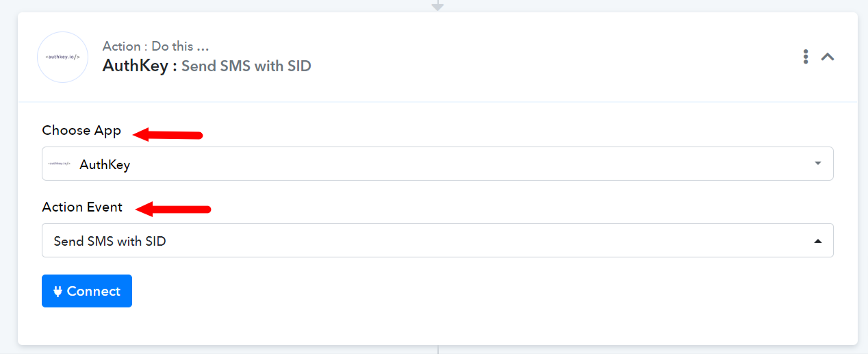Screen dimensions: 868x354
Task: Click the connector line below the action card
Action: click(437, 349)
